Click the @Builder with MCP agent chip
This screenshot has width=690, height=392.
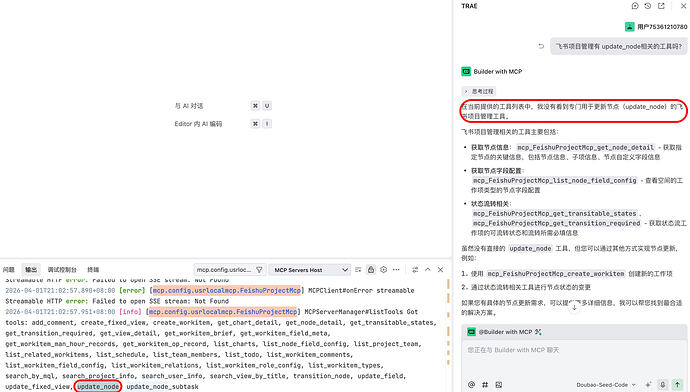499,332
